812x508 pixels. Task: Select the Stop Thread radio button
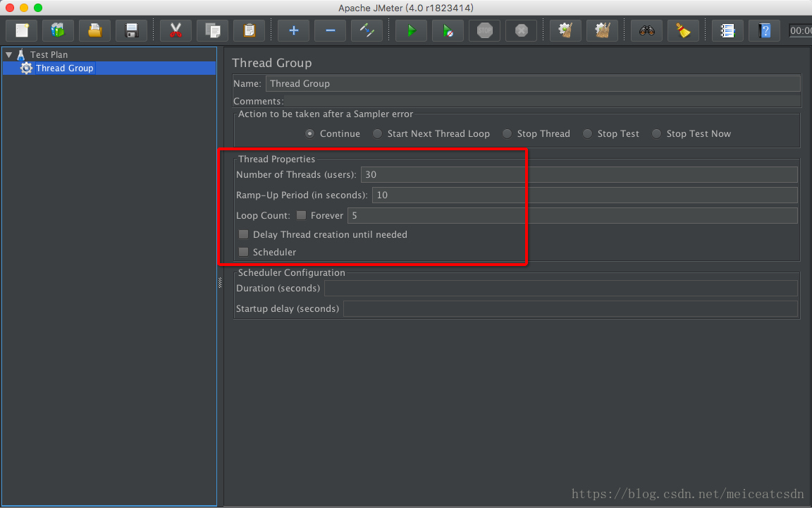point(507,134)
